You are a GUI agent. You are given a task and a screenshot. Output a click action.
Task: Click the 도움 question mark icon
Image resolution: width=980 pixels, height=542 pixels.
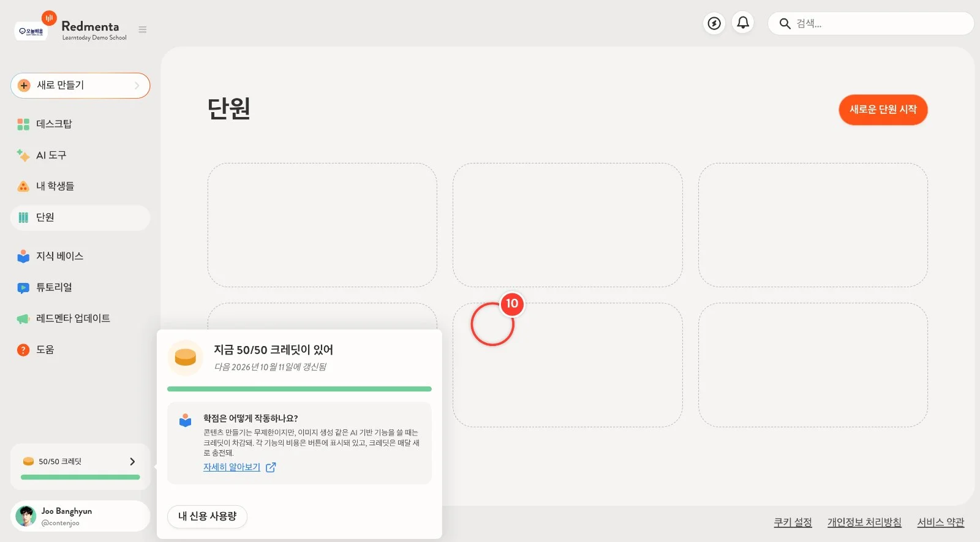pyautogui.click(x=23, y=350)
